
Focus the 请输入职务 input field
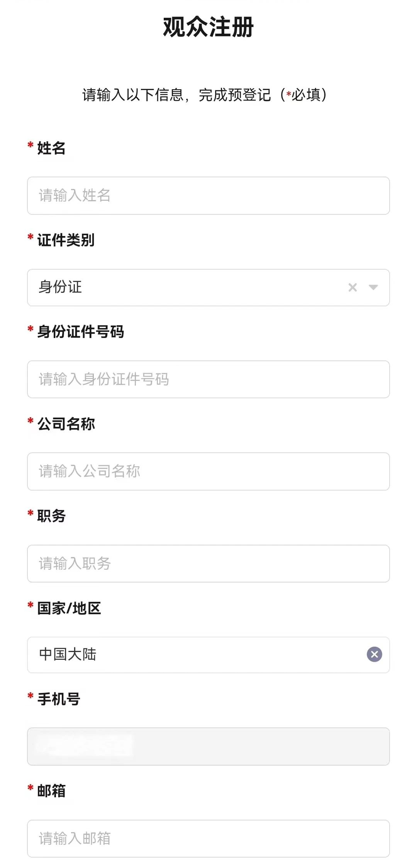coord(208,564)
